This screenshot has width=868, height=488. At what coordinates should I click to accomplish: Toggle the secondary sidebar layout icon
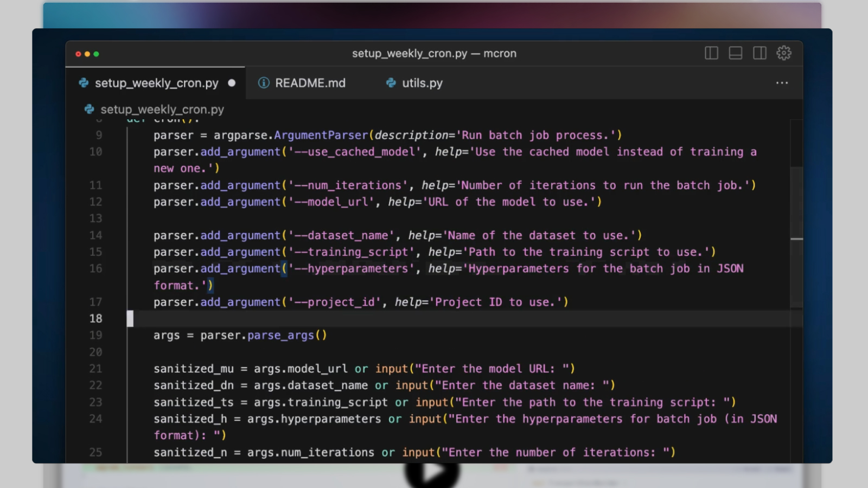[x=759, y=53]
